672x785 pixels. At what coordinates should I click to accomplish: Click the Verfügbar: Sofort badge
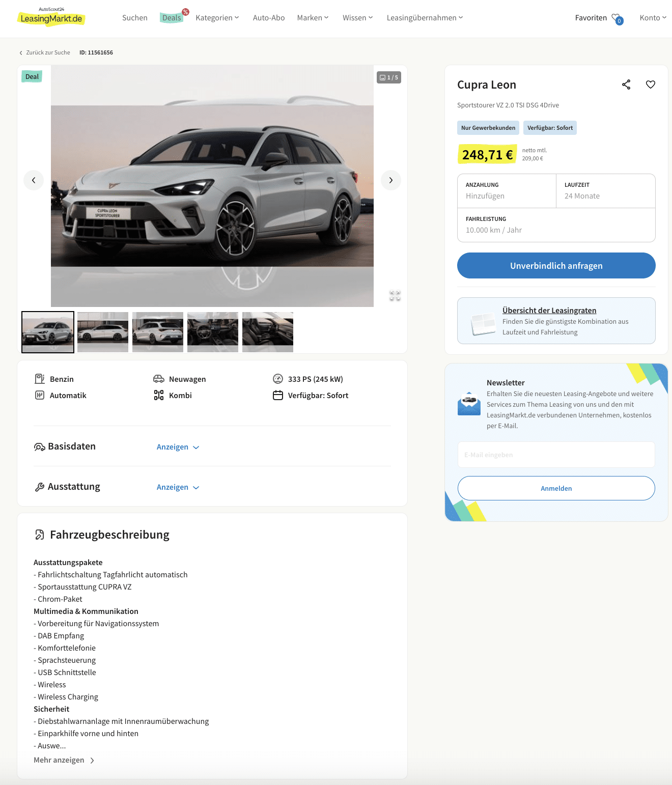[550, 128]
